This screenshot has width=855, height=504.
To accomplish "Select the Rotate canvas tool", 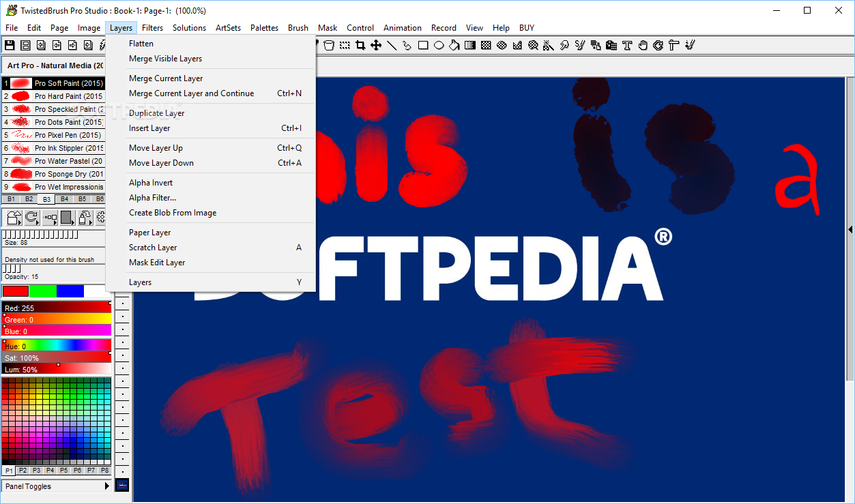I will [x=658, y=45].
